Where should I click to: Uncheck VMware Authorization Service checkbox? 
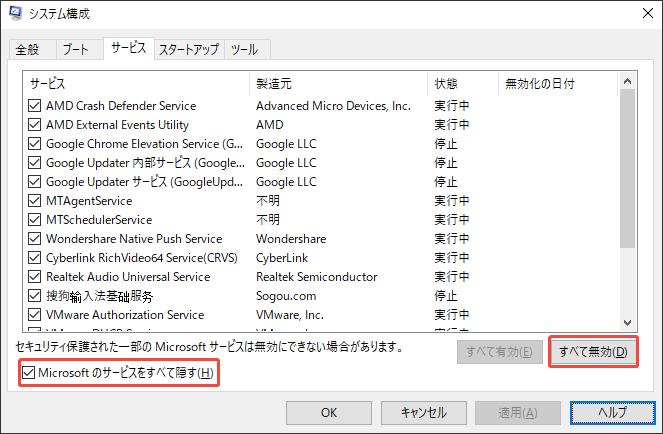coord(34,315)
